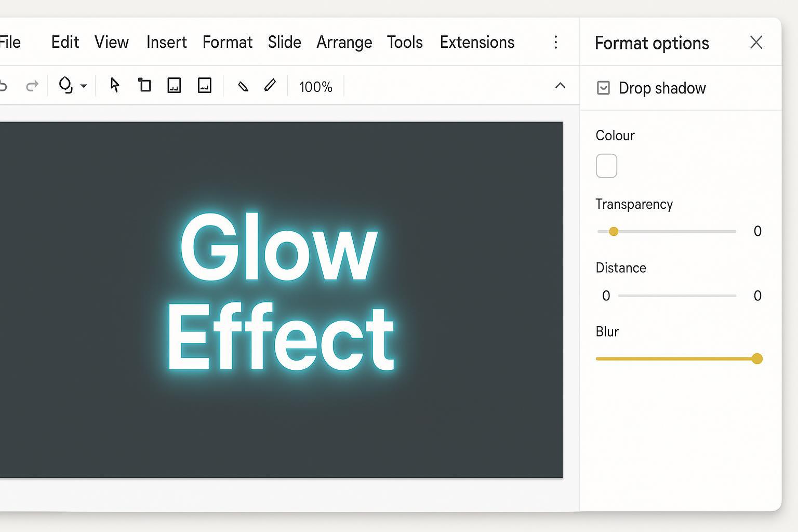Toggle the Drop shadow checkbox
Viewport: 798px width, 532px height.
point(603,88)
